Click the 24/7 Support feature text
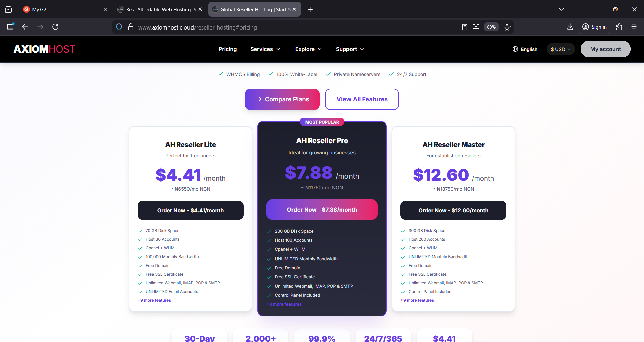Screen dimensions: 644x342 click(412, 74)
